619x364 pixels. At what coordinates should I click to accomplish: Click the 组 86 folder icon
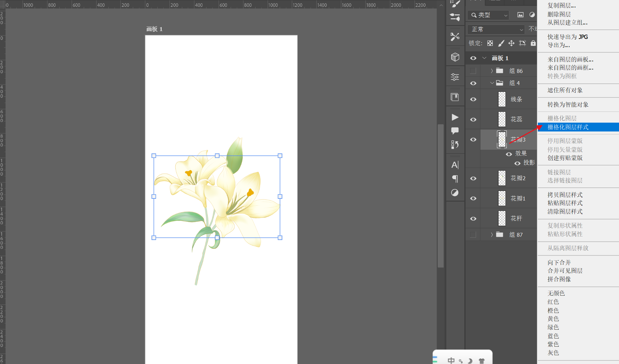(500, 71)
